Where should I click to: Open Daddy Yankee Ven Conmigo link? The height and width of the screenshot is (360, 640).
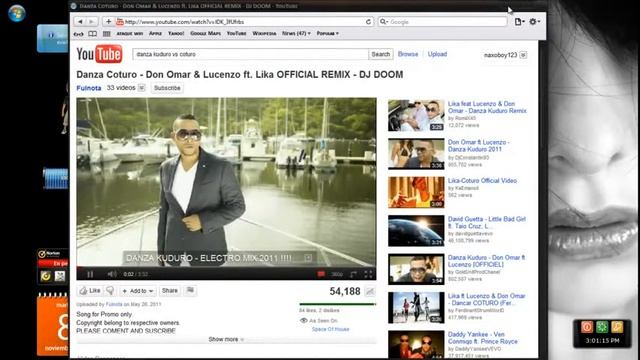(482, 338)
